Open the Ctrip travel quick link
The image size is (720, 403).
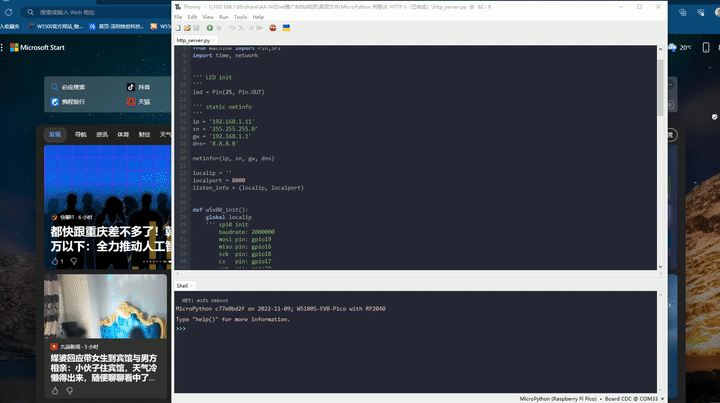tap(68, 101)
